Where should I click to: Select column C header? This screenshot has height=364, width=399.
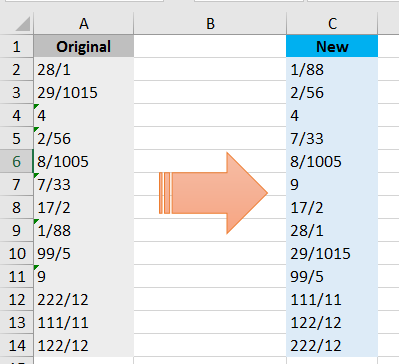[x=332, y=24]
